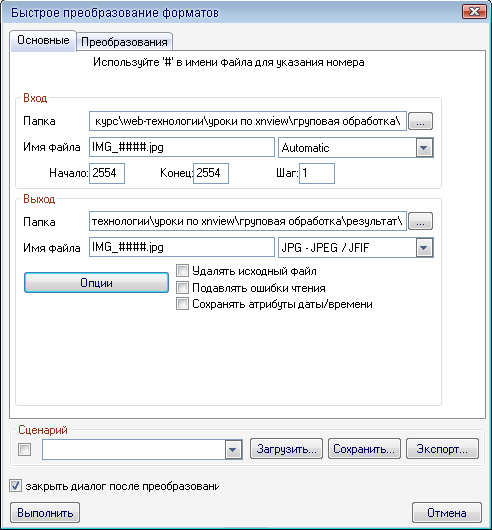Enable the Сценарий checkbox

pos(24,450)
